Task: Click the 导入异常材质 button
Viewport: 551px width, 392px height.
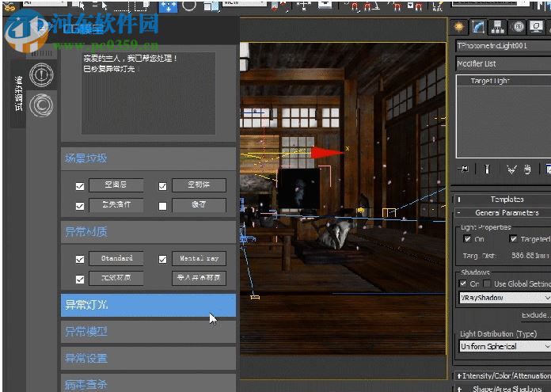Action: pyautogui.click(x=199, y=278)
